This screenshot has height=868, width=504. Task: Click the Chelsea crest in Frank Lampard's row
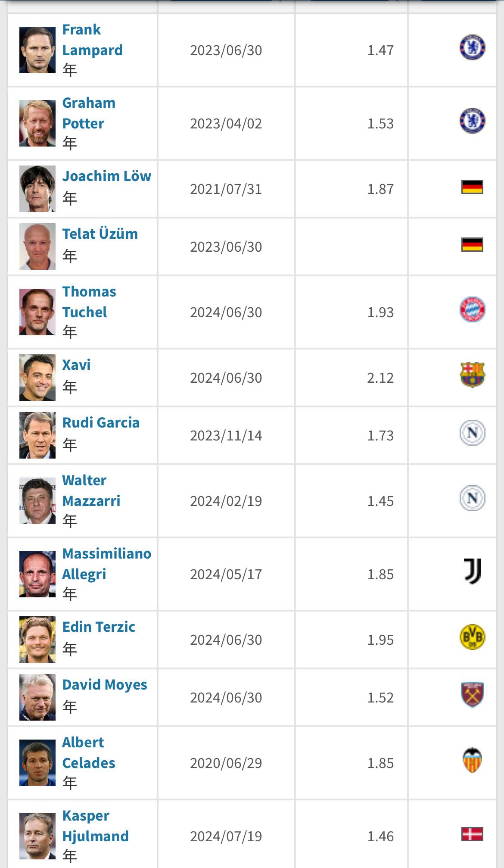pos(472,47)
